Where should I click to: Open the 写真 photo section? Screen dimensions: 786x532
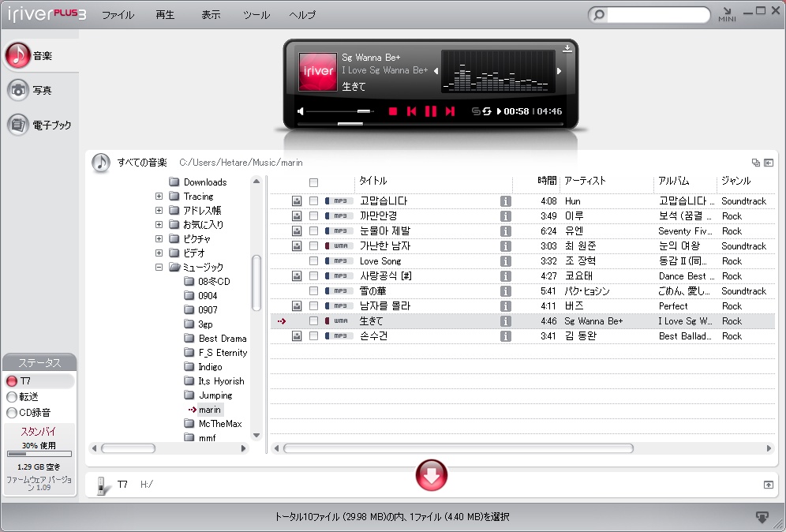[29, 90]
